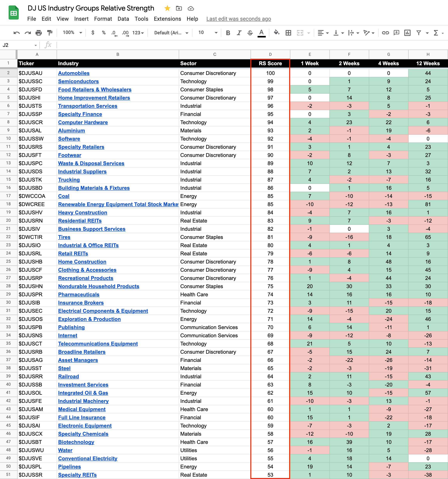Click the Insert chart icon
The height and width of the screenshot is (479, 448).
click(407, 33)
